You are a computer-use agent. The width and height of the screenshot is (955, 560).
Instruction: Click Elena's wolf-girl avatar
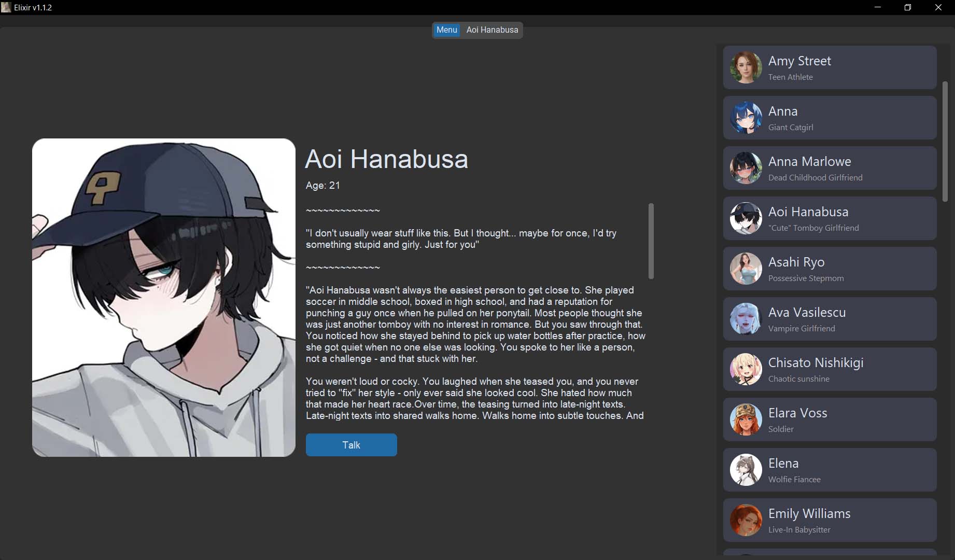tap(746, 470)
